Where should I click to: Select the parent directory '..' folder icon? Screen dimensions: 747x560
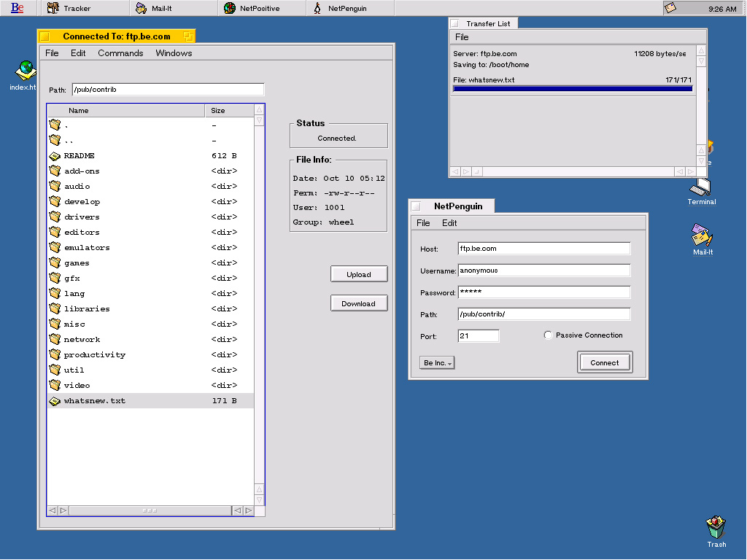[x=55, y=140]
